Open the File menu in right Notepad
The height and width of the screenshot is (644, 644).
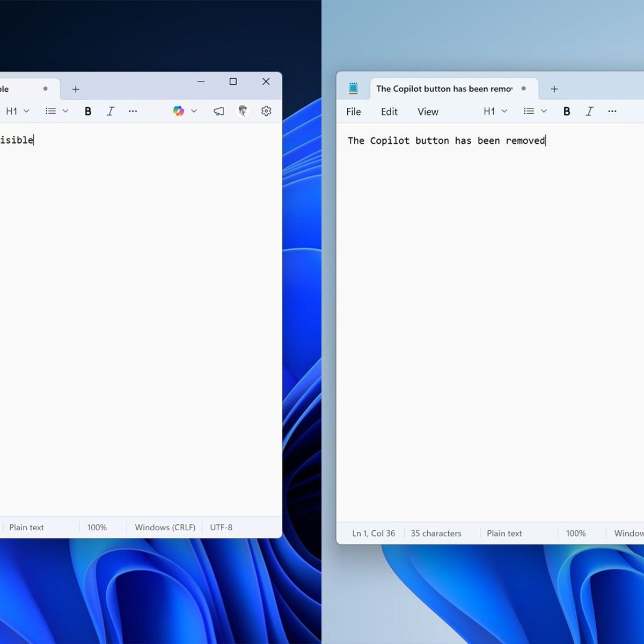pos(354,112)
